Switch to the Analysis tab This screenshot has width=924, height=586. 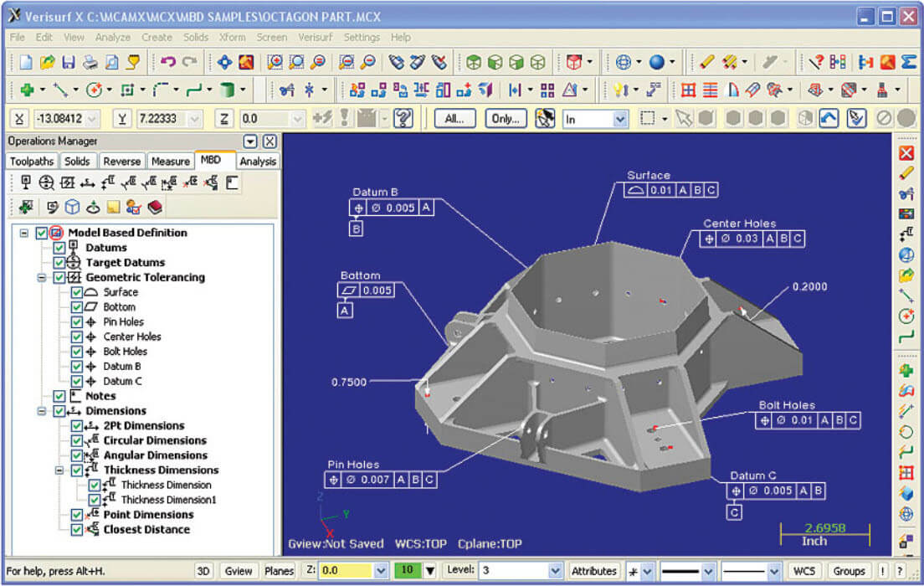(258, 161)
